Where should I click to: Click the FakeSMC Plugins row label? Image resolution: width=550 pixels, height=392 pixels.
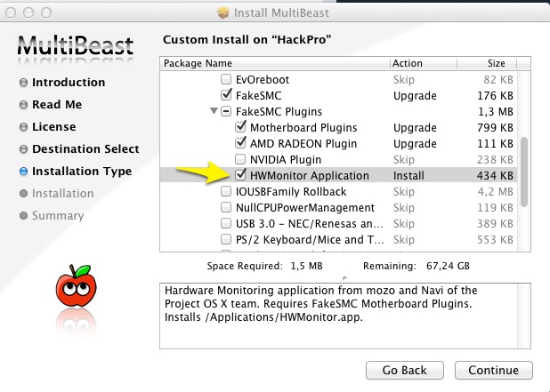coord(279,112)
